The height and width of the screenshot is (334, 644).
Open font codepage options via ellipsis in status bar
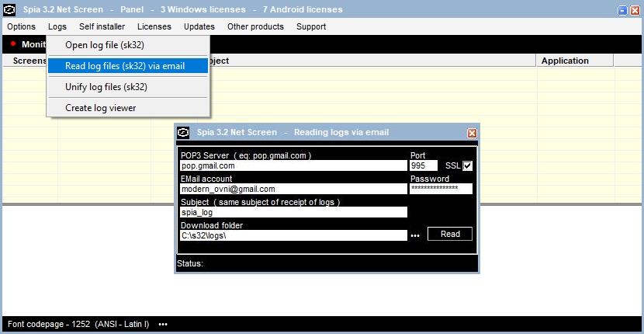(x=163, y=324)
